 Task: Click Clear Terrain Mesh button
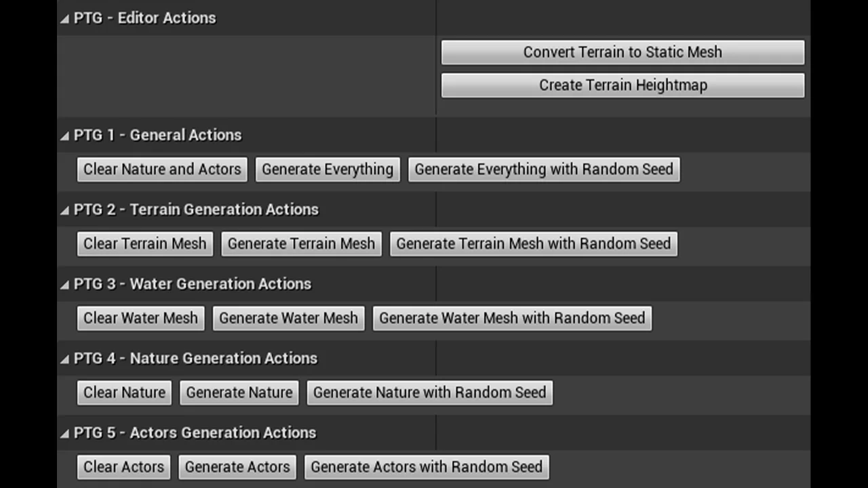pyautogui.click(x=145, y=244)
